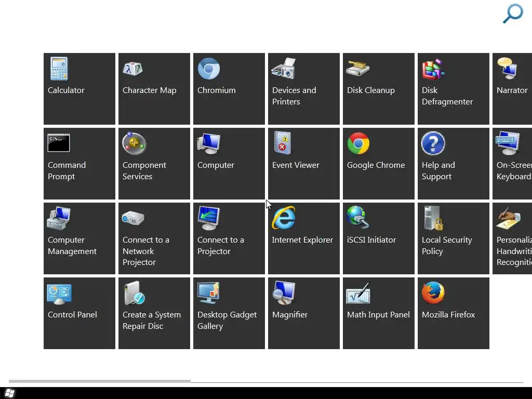Click the search magnifying glass
The height and width of the screenshot is (399, 532).
[x=513, y=14]
